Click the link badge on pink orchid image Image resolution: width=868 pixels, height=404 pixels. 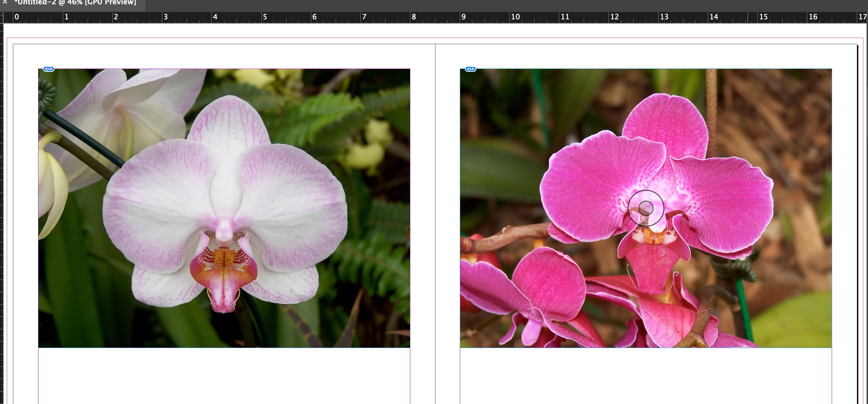tap(471, 69)
